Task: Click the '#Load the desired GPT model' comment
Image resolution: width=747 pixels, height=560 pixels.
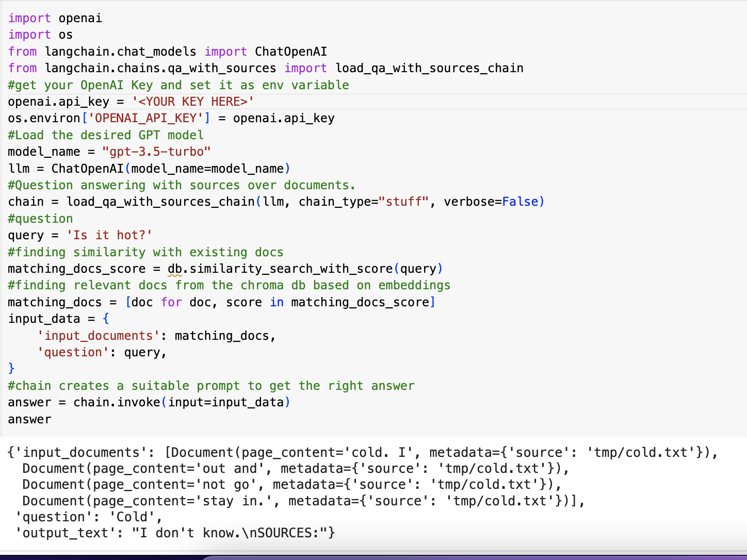Action: click(x=106, y=135)
